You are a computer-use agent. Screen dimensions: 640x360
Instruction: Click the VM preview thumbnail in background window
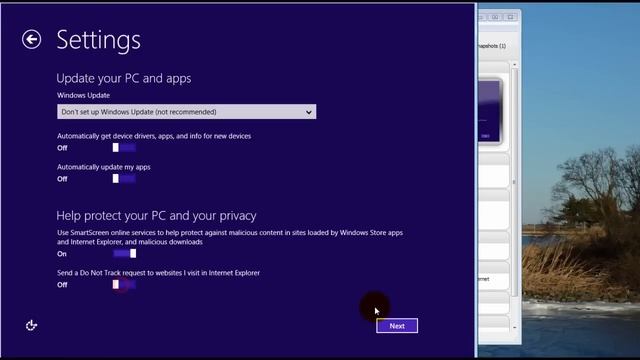click(x=489, y=111)
